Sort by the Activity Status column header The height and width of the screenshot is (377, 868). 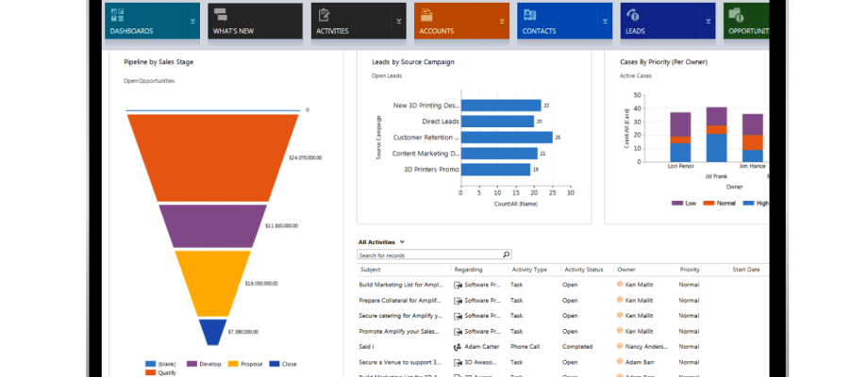pyautogui.click(x=582, y=270)
